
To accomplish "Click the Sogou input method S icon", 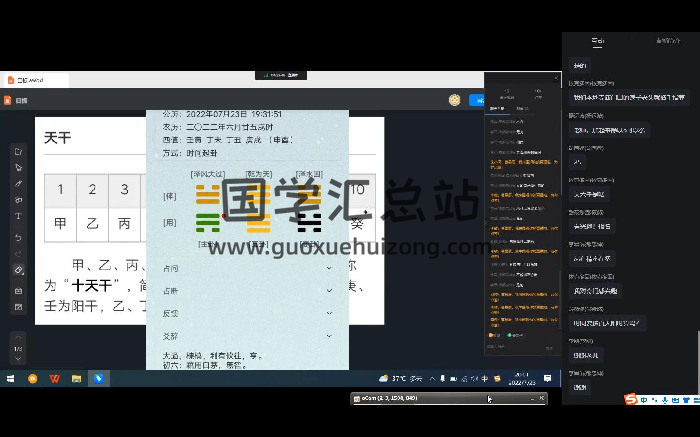I will tap(631, 400).
